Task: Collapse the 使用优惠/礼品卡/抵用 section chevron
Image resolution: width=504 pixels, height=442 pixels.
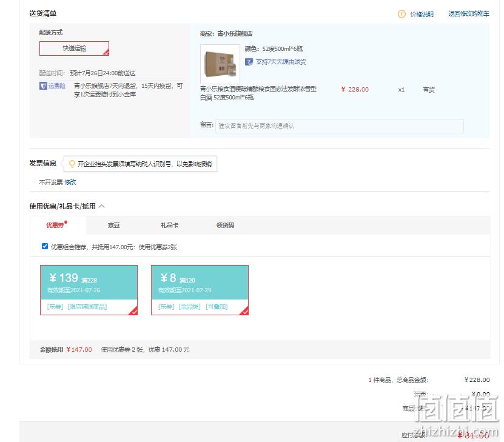Action: [102, 206]
